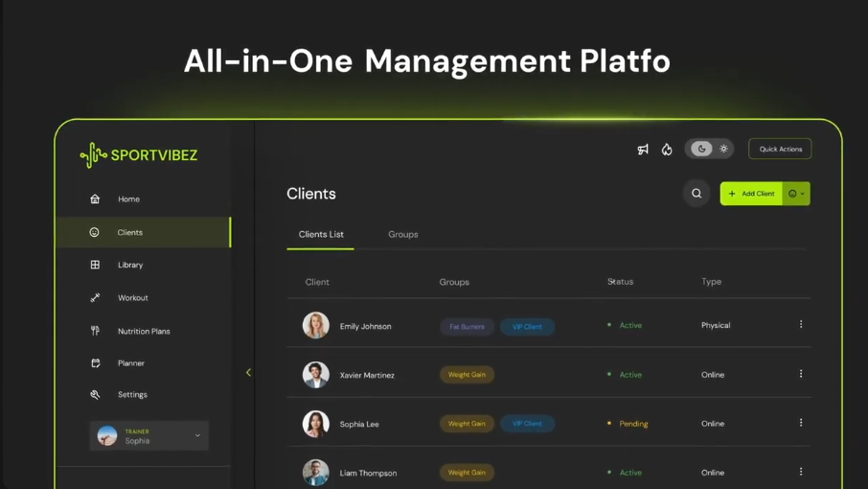The width and height of the screenshot is (868, 489).
Task: Open the Quick Actions button
Action: 780,149
